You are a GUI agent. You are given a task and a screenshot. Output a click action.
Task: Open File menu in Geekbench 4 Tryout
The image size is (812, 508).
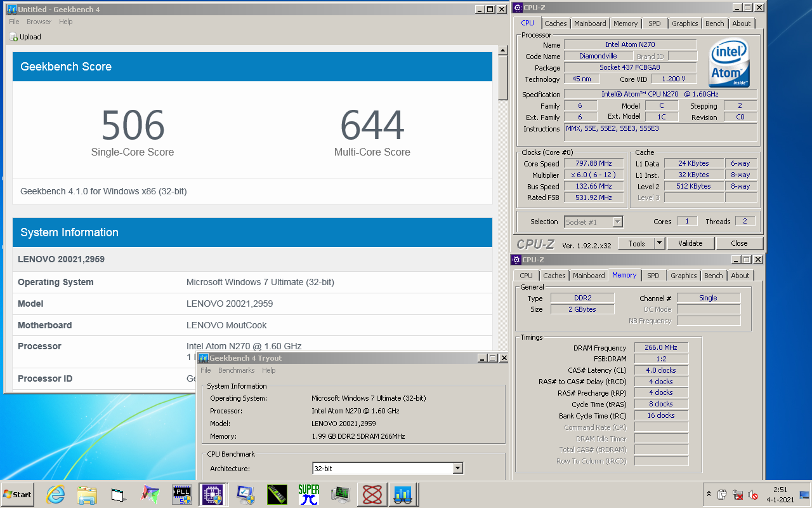206,370
